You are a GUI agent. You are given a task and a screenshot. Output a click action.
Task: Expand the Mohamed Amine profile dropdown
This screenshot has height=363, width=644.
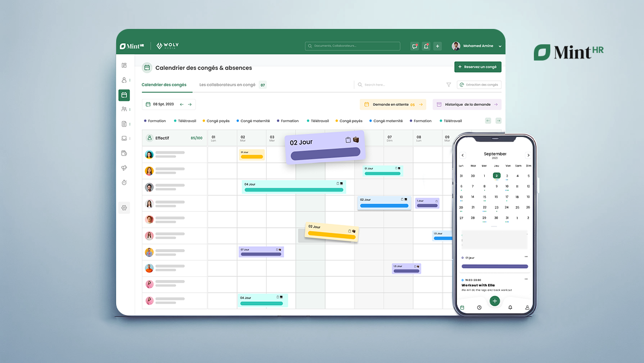[500, 46]
